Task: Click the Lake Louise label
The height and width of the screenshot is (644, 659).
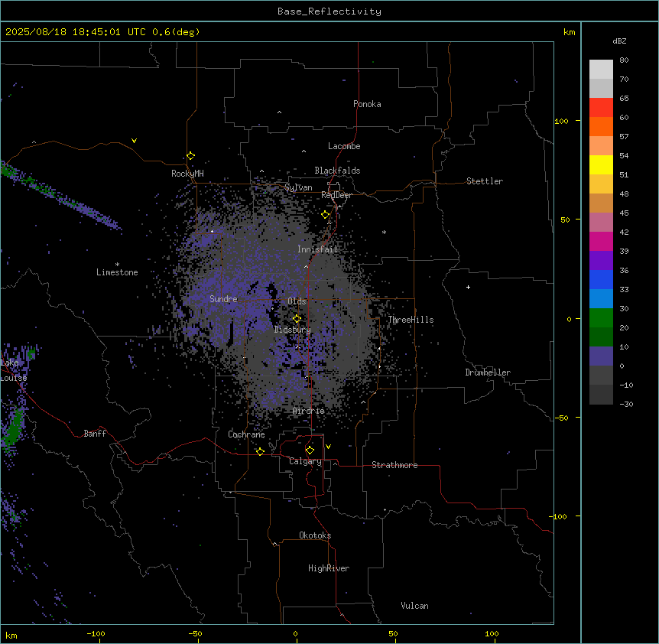Action: 14,370
